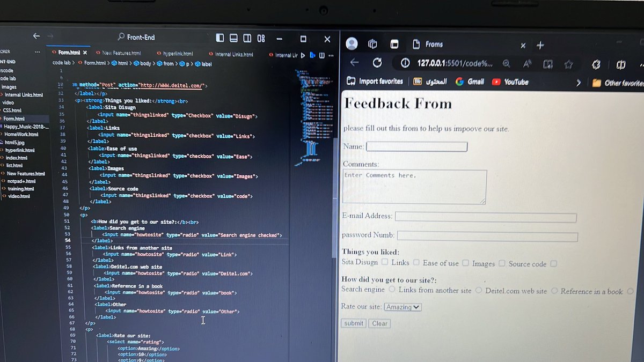Open index.html in the Explorer
The image size is (644, 362).
pos(16,158)
